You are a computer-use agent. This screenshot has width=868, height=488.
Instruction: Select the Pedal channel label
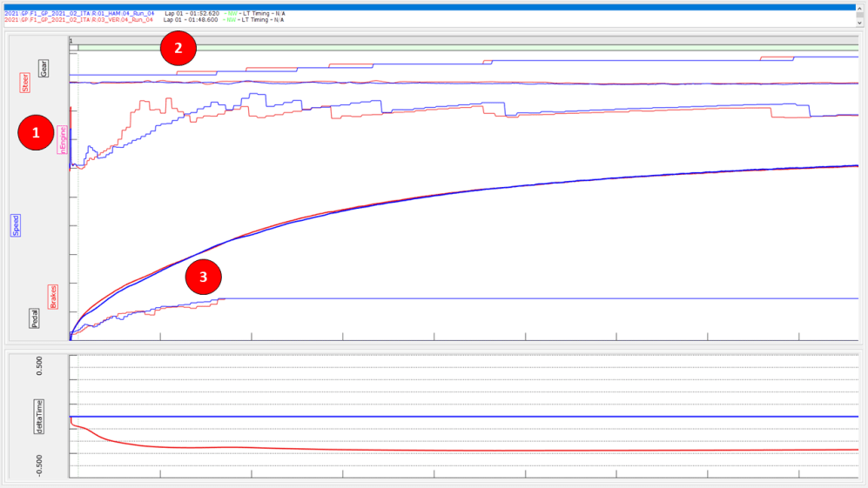(x=35, y=318)
